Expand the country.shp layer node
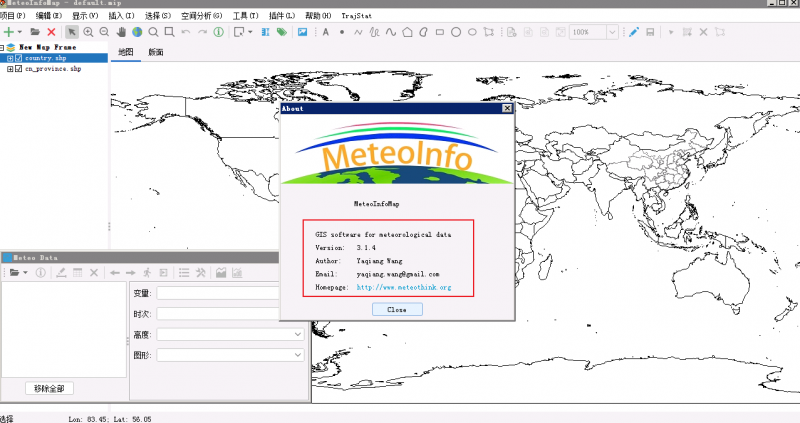This screenshot has height=423, width=800. pos(10,58)
